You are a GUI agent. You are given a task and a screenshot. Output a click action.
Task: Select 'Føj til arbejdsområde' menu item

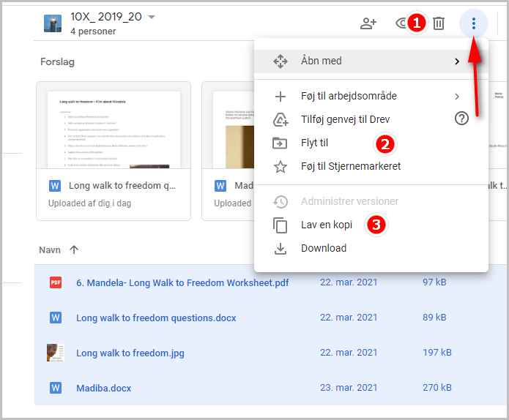[371, 97]
